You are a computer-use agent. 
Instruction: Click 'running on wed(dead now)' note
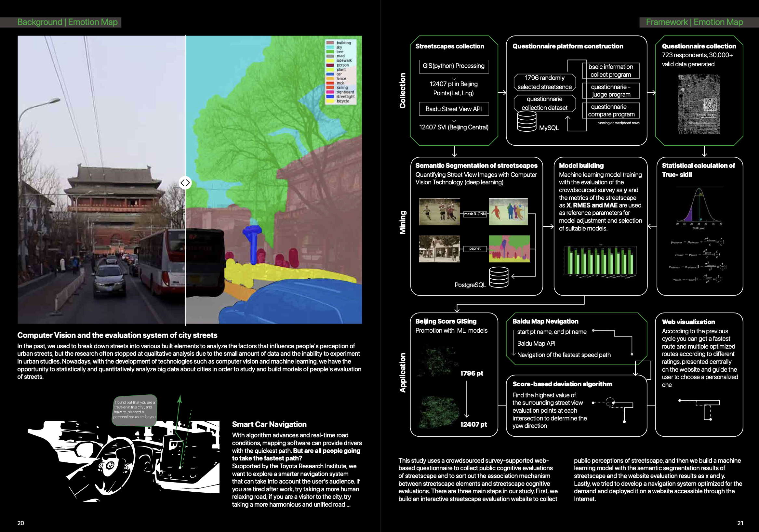(x=618, y=123)
